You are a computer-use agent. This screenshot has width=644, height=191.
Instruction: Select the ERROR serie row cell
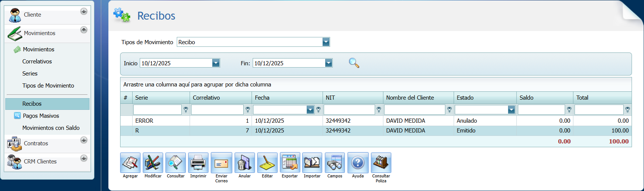161,121
